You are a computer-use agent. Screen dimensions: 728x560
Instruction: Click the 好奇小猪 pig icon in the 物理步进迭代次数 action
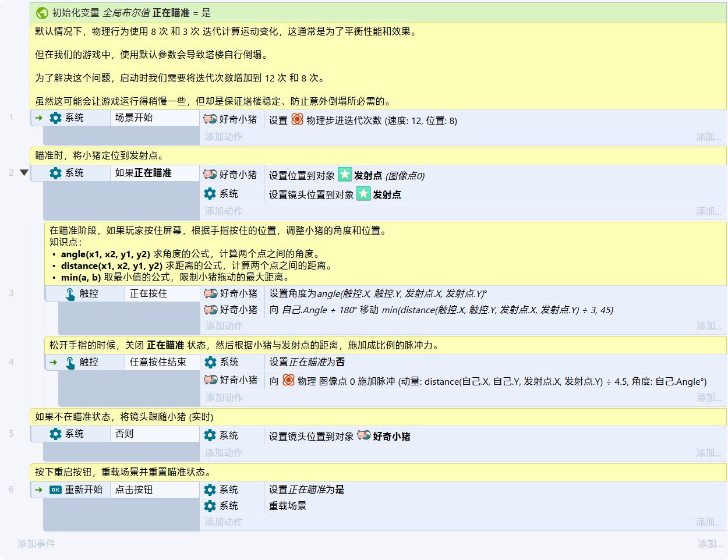point(210,119)
